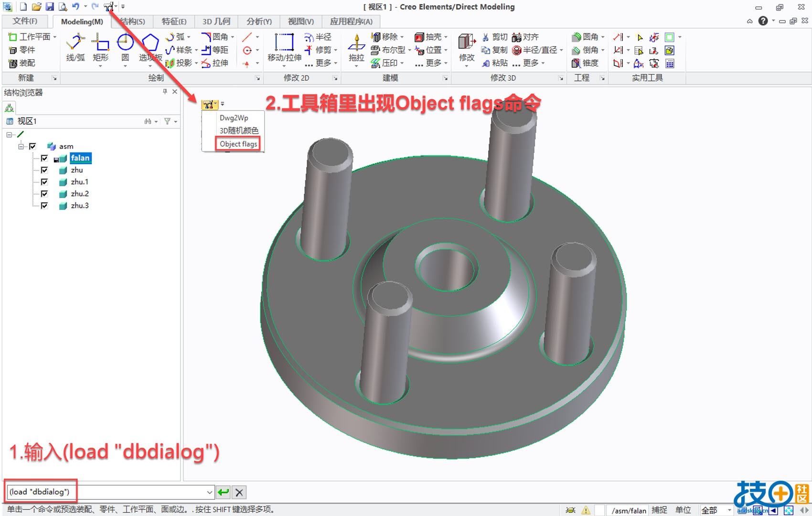Select the 矩形 (Rectangle) sketch tool

(100, 48)
